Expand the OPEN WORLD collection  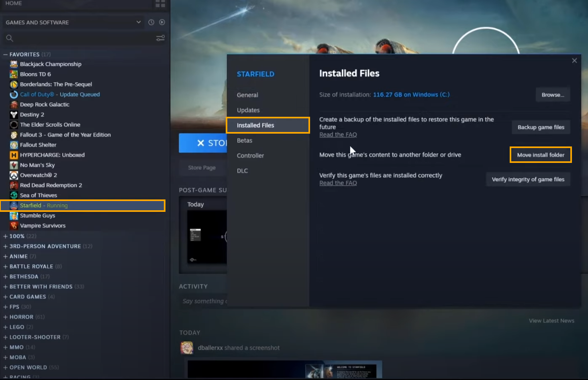tap(5, 368)
